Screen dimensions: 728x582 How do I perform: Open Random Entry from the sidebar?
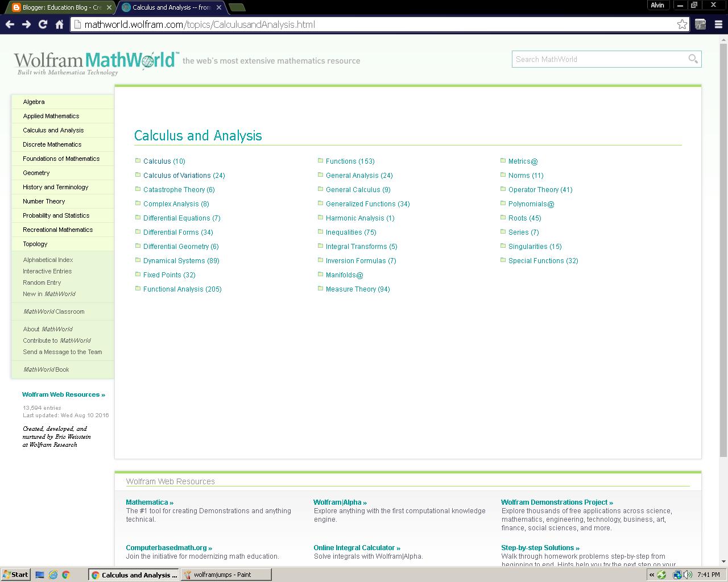pyautogui.click(x=42, y=282)
